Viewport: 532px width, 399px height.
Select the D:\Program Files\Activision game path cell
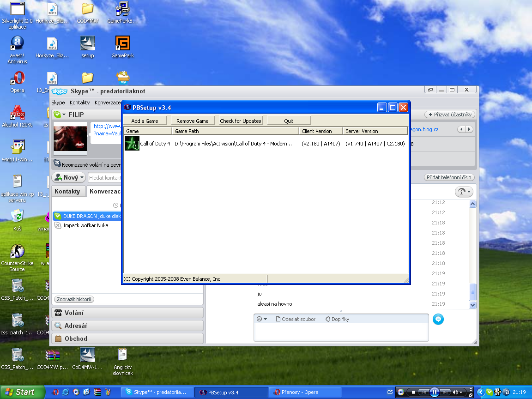point(234,144)
